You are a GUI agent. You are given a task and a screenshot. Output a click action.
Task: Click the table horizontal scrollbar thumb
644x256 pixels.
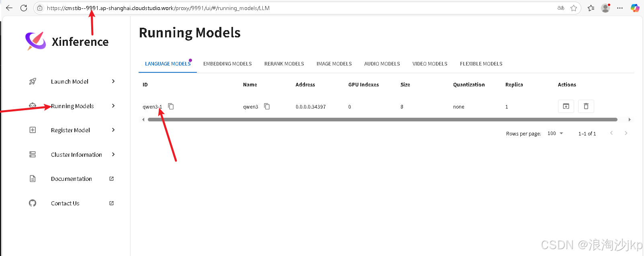coord(382,119)
